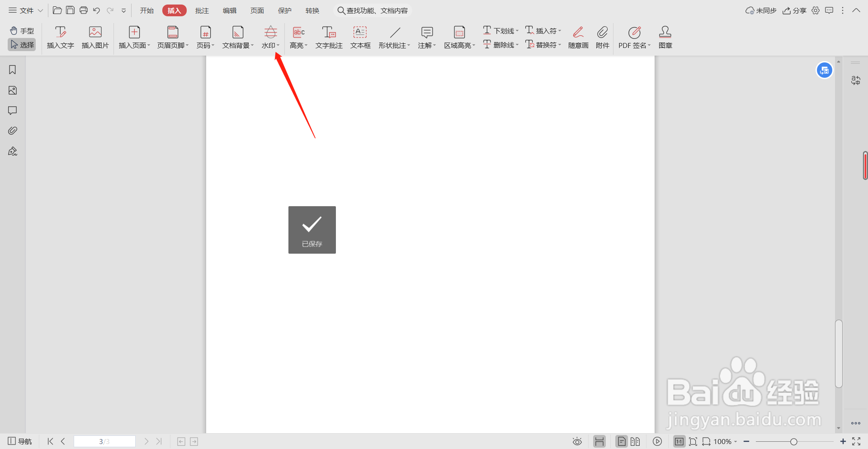Open the 页码 dropdown

[206, 38]
